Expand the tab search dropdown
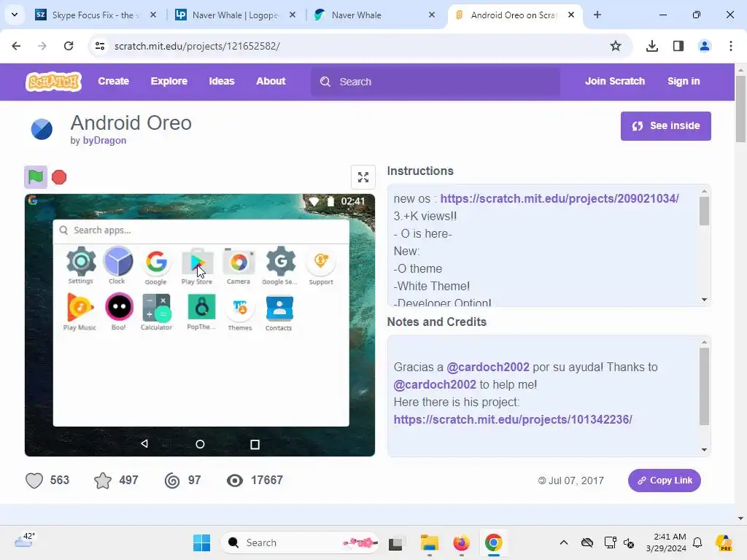Screen dimensions: 747x560 [15, 15]
